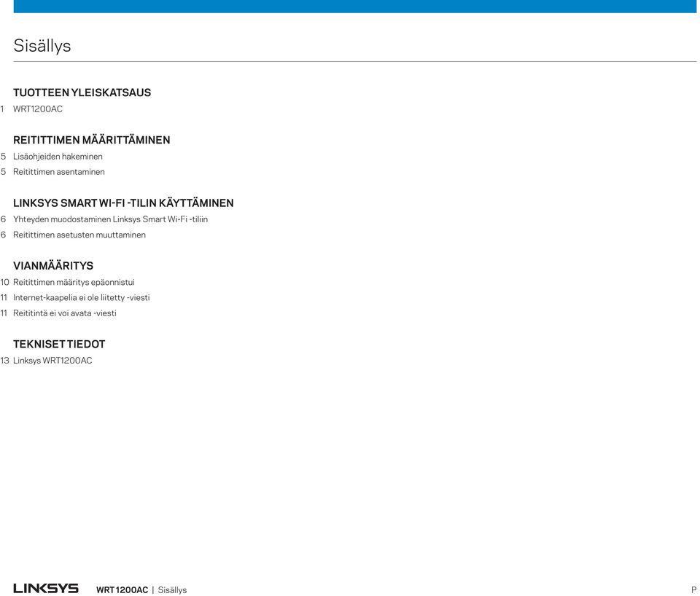700x596 pixels.
Task: Select the 'VIANMÄÄRITYS' heading
Action: tap(53, 266)
